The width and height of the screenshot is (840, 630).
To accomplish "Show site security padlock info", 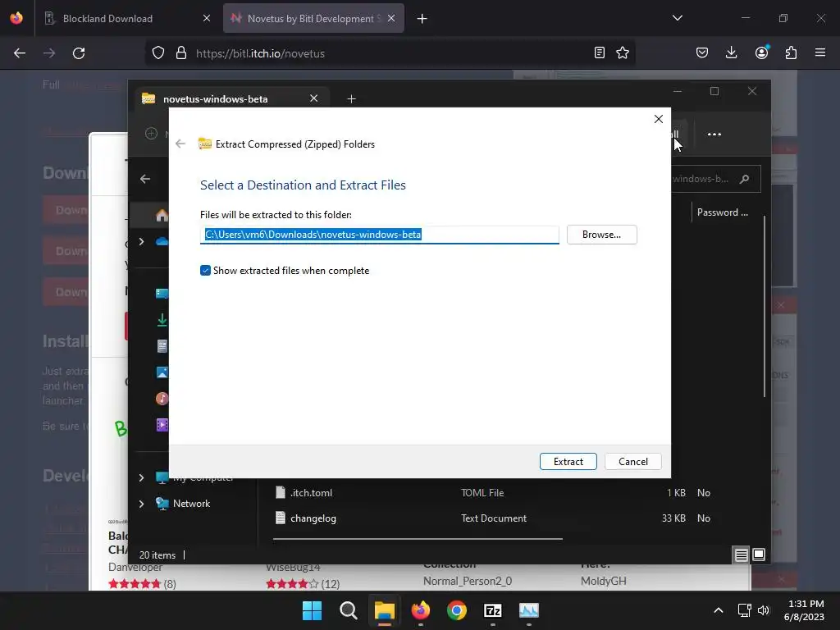I will point(181,52).
